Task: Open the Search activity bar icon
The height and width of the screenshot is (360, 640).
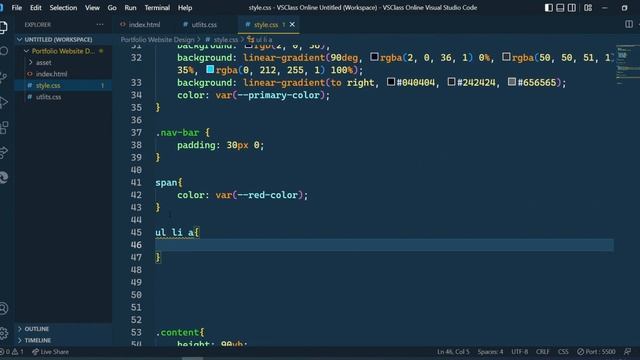Action: (4, 51)
